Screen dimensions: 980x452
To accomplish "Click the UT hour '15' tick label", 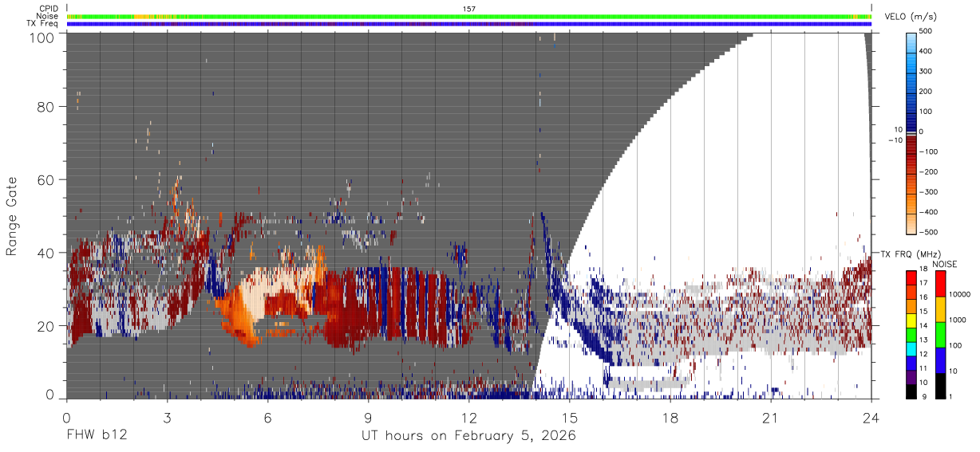I will point(570,417).
